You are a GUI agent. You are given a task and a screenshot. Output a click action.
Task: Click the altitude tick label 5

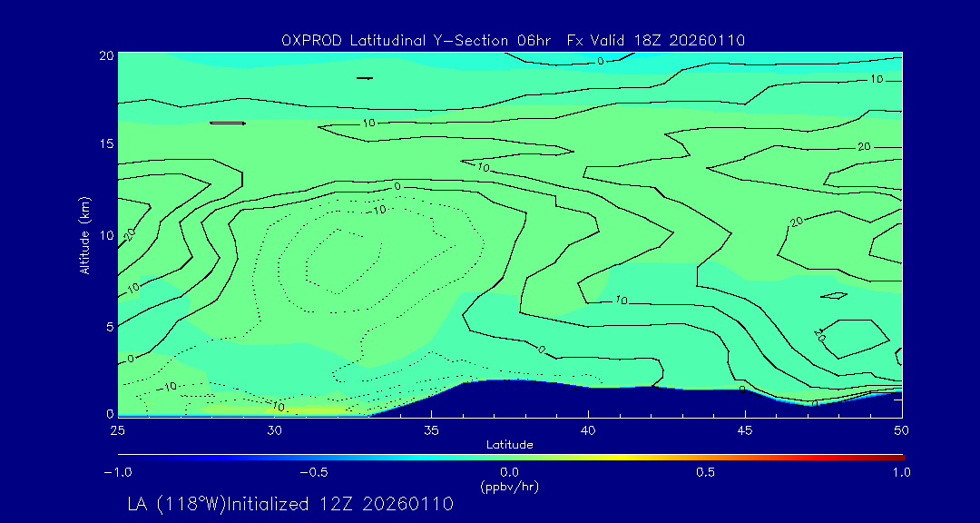106,326
